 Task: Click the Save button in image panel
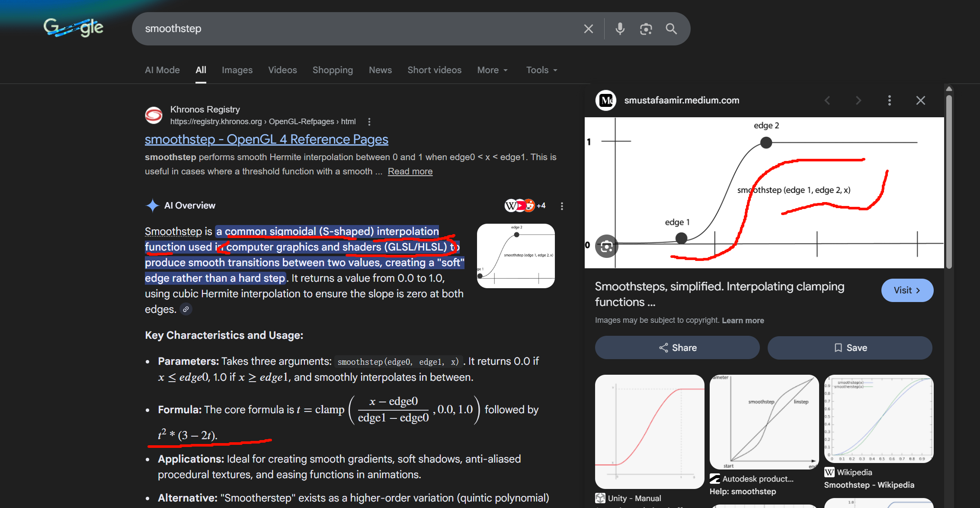849,348
